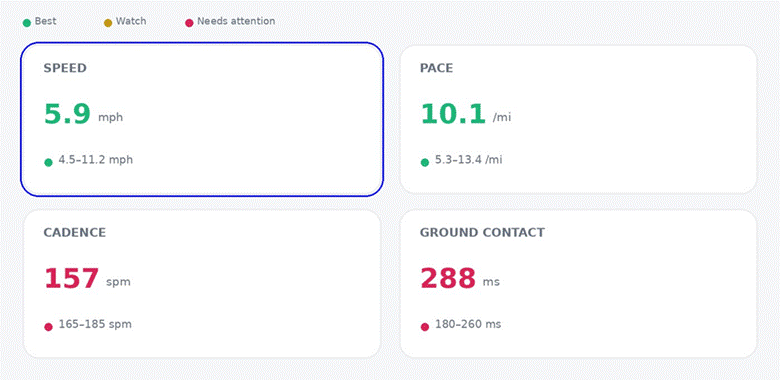Open the Ground Contact metric card
This screenshot has height=380, width=780.
click(x=579, y=284)
